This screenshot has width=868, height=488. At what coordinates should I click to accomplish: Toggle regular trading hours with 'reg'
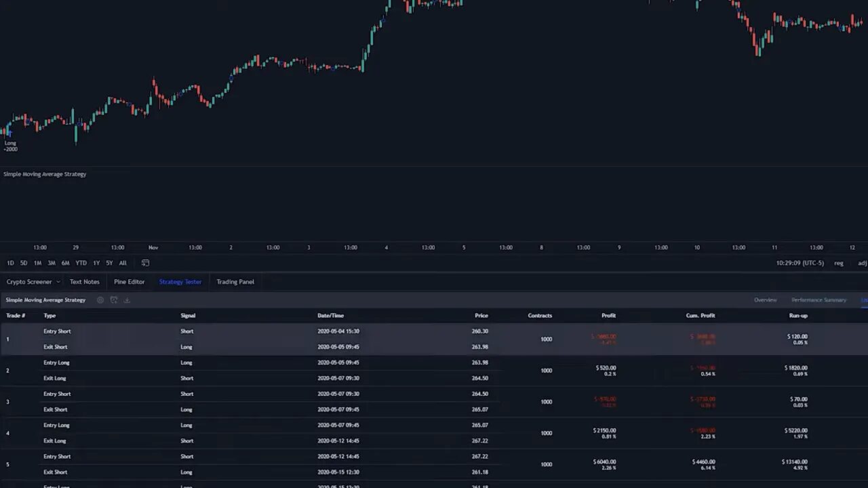click(838, 263)
